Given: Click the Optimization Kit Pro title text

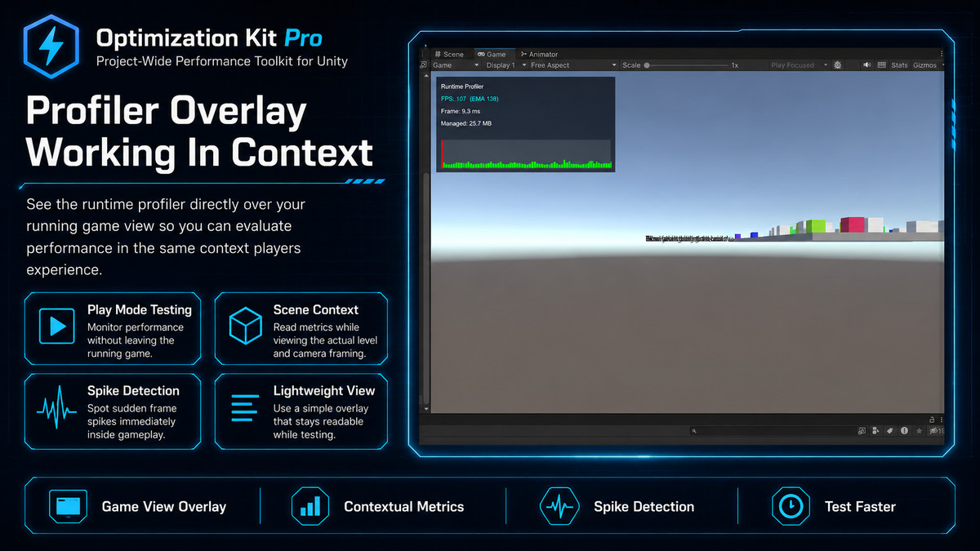Looking at the screenshot, I should [x=209, y=38].
